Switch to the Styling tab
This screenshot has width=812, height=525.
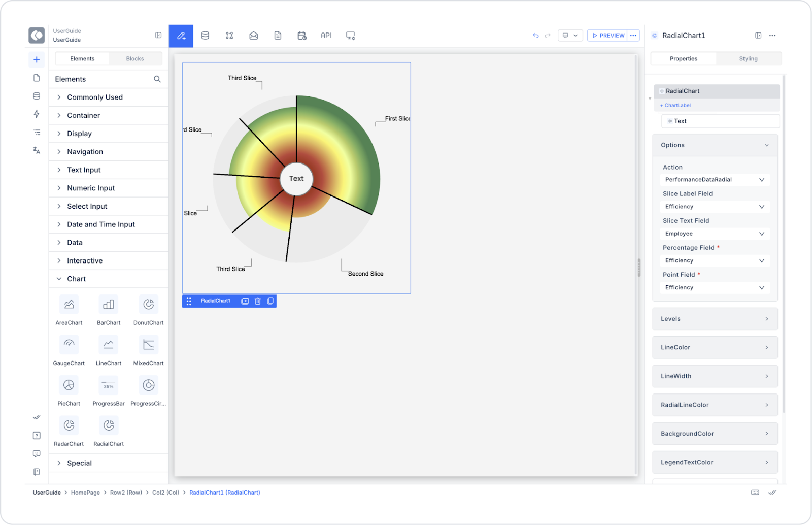click(748, 59)
